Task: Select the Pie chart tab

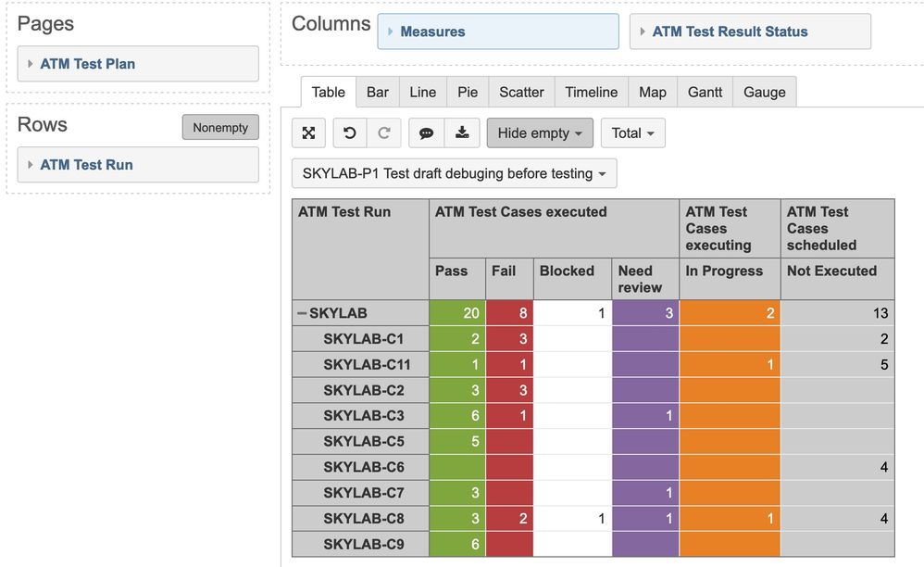Action: [468, 92]
